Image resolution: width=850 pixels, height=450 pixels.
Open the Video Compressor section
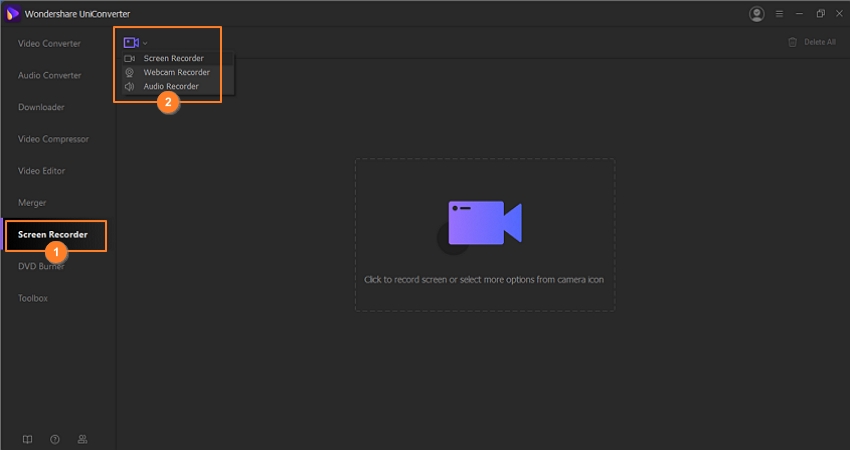(53, 139)
